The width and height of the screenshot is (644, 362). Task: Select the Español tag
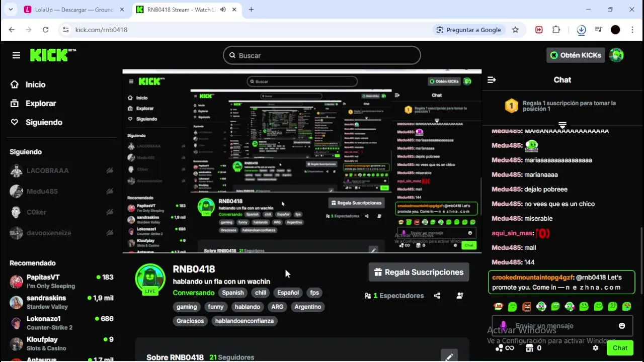click(288, 293)
